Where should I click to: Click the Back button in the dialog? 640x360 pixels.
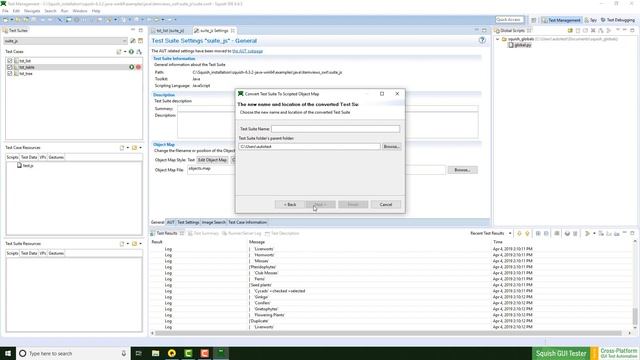click(x=290, y=204)
